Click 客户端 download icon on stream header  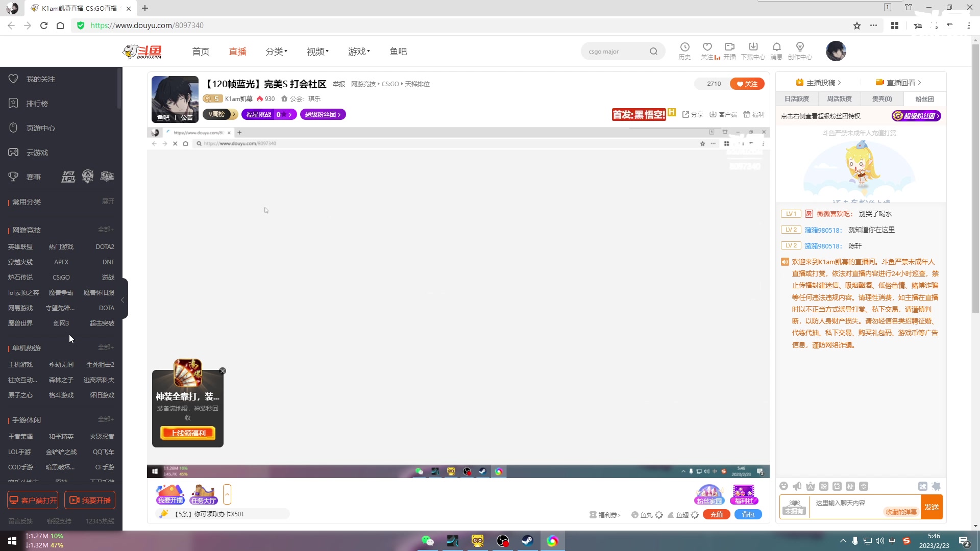[723, 115]
